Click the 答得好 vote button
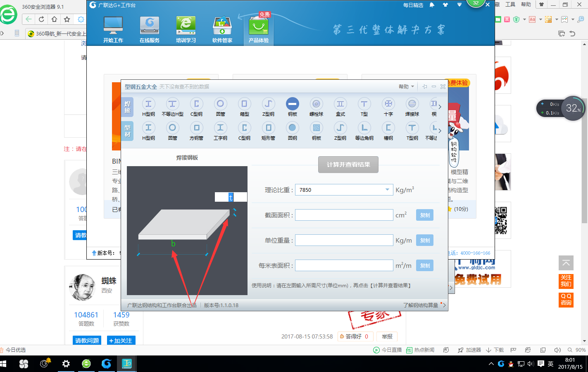This screenshot has height=372, width=588. point(355,336)
